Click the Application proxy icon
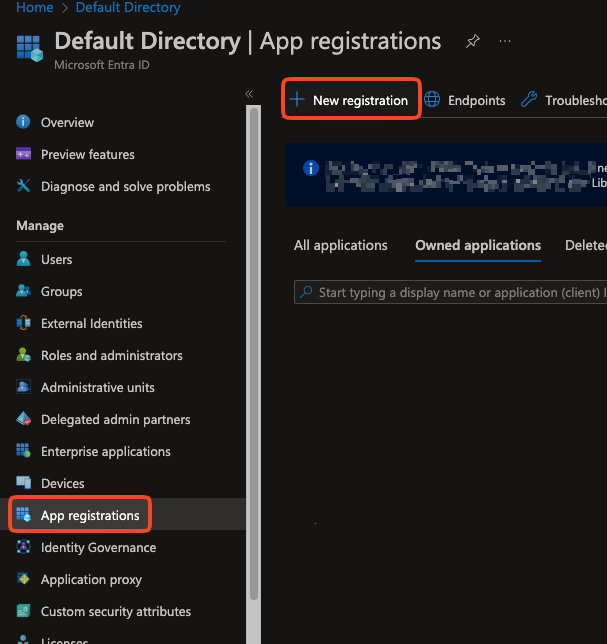Screen dimensions: 607x644 coord(23,579)
